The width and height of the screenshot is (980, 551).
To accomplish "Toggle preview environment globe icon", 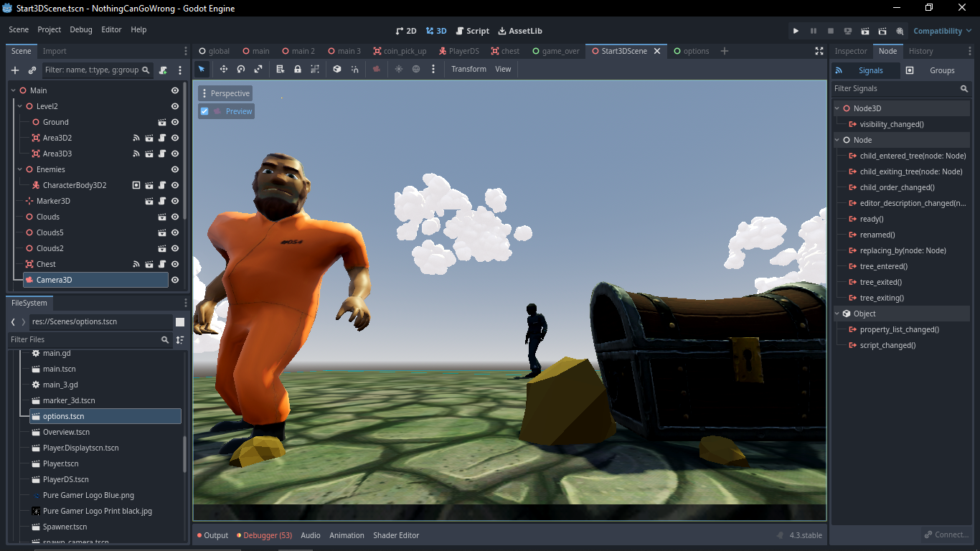I will click(x=416, y=69).
